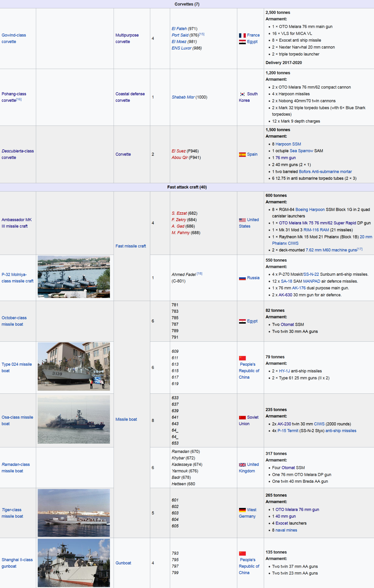Open the El Suez red link
The height and width of the screenshot is (588, 374).
coord(178,151)
